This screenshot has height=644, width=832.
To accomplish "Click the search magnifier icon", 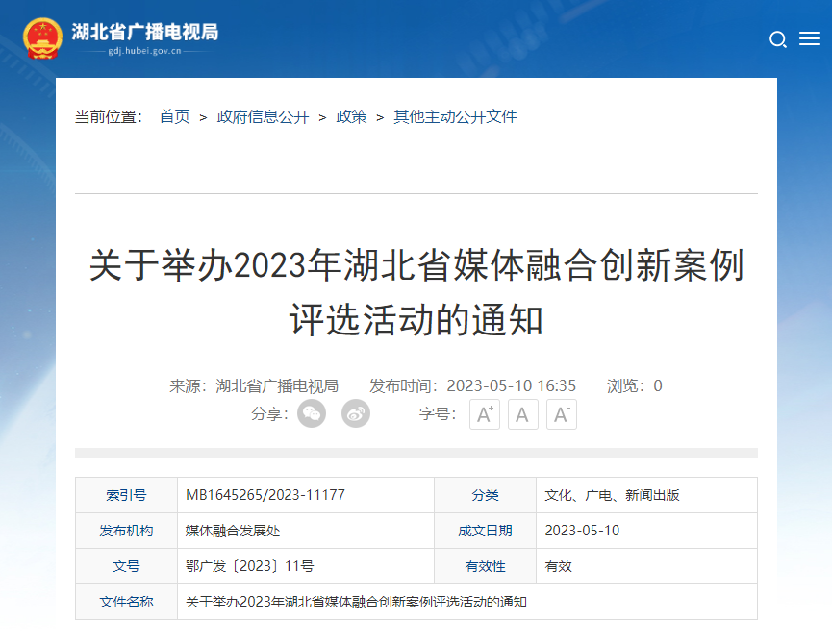I will pos(778,39).
